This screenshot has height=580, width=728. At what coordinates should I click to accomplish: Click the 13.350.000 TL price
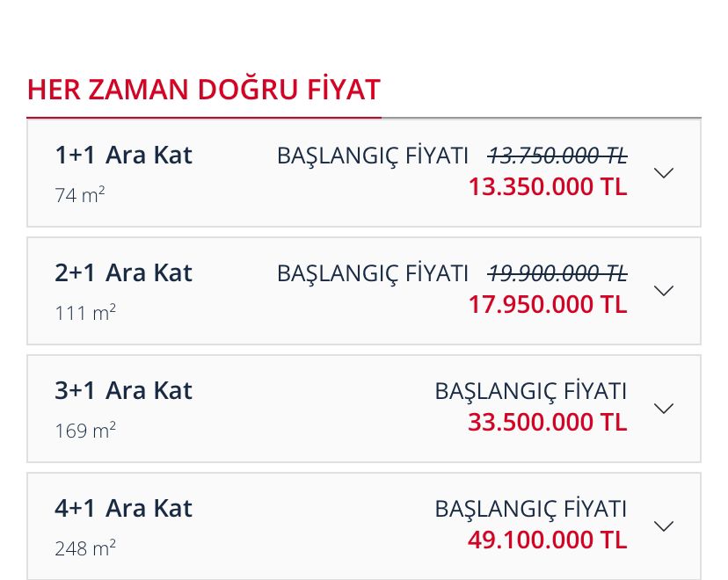(547, 187)
